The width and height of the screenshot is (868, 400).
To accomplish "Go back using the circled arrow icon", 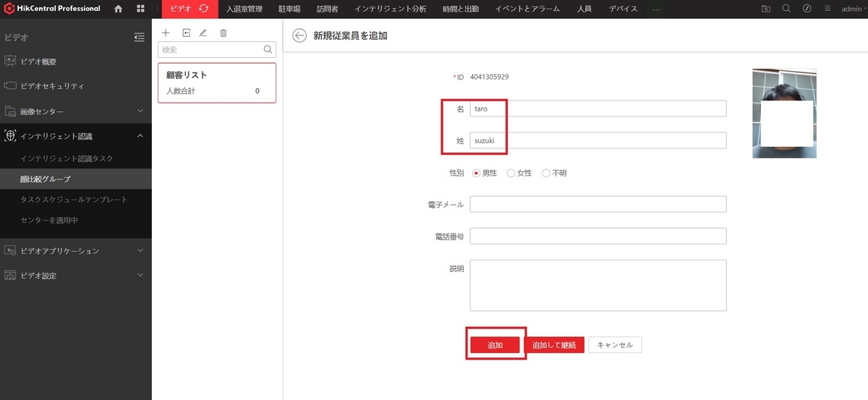I will click(299, 36).
